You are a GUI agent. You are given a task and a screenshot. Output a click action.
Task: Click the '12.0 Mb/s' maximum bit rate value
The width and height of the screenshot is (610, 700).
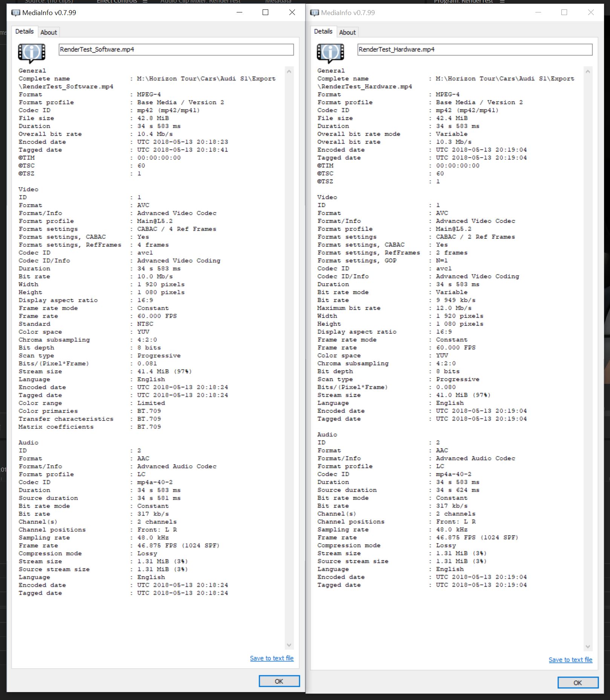pos(454,308)
